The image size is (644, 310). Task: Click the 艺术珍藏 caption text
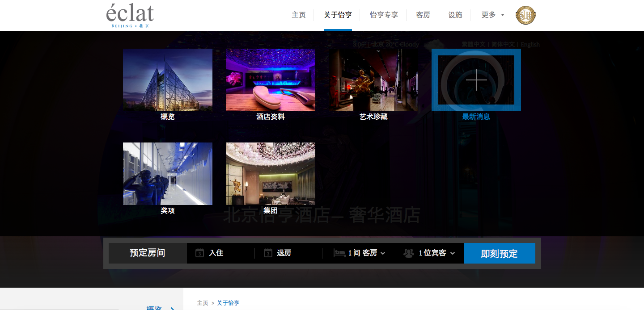click(x=373, y=117)
